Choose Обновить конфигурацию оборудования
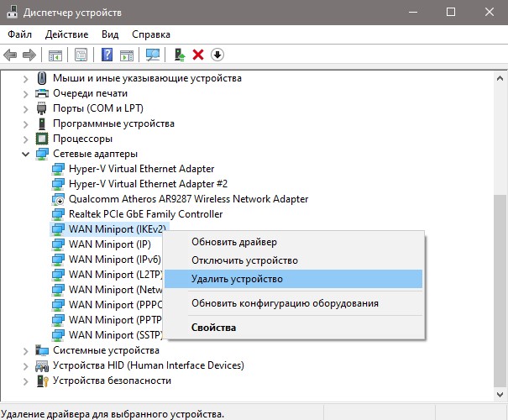This screenshot has height=420, width=508. point(294,303)
